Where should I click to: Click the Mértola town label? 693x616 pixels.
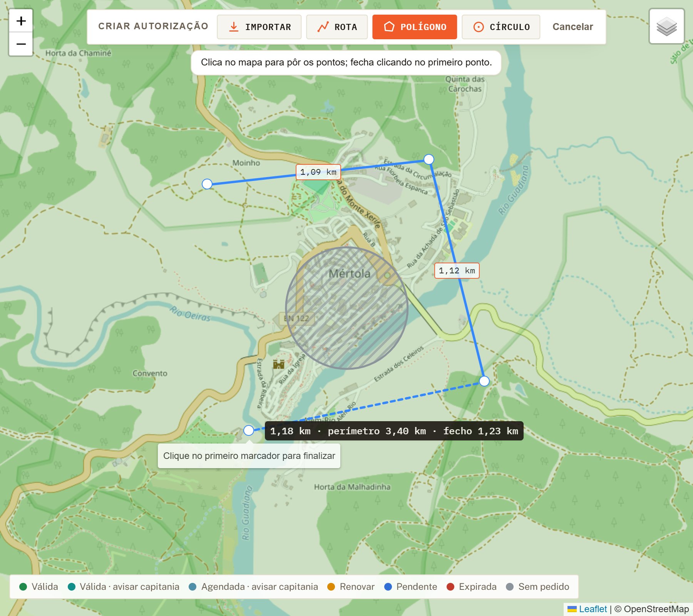(x=350, y=274)
